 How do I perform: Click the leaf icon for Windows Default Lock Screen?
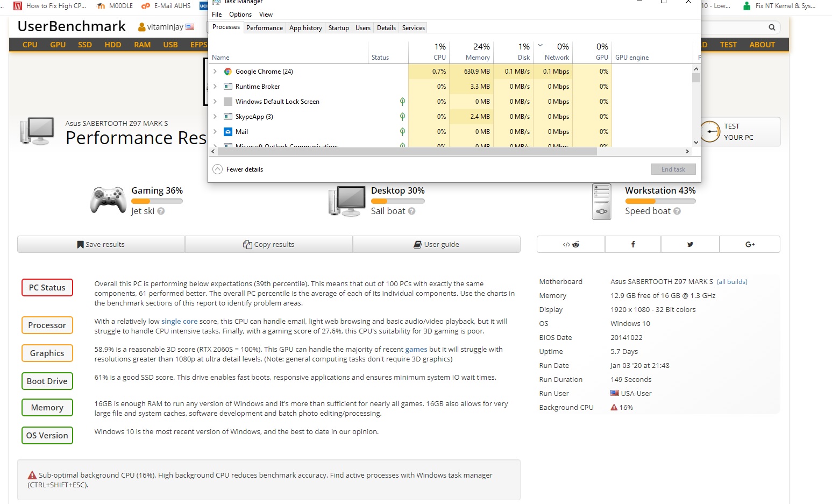pos(402,101)
